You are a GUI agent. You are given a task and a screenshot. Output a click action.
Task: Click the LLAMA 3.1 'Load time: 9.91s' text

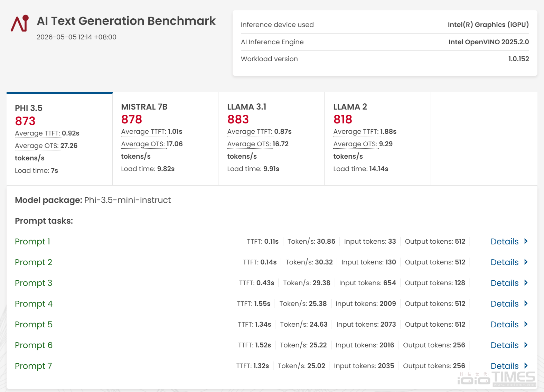[x=253, y=169]
